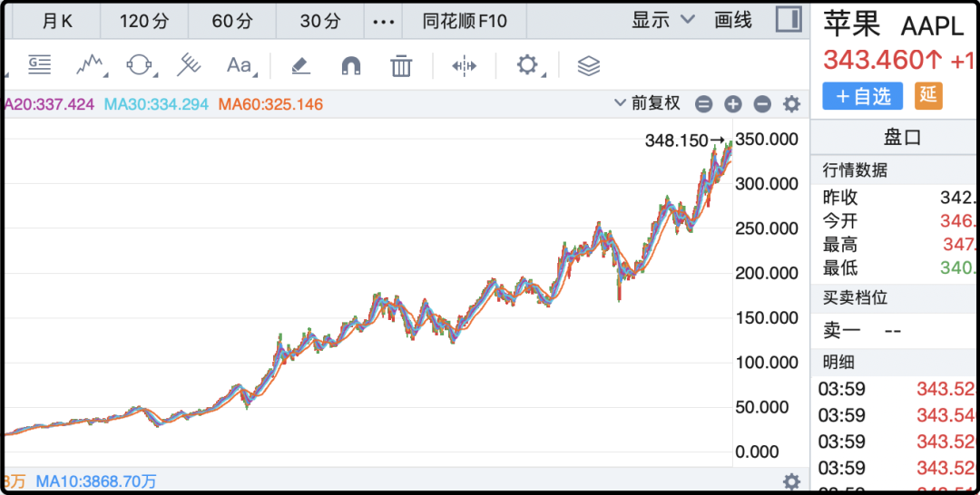Select the horizontal lines annotation tool
This screenshot has height=495, width=980.
(x=40, y=65)
